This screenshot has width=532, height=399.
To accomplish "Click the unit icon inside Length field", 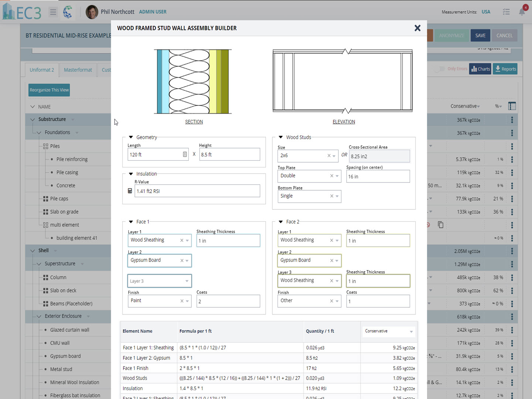I will [185, 154].
